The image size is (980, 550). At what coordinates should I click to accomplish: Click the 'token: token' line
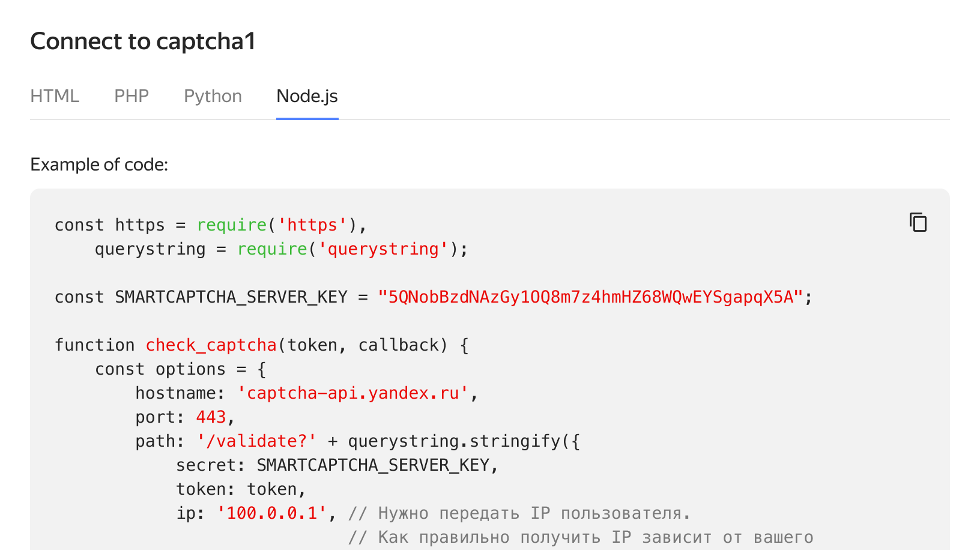tap(241, 489)
